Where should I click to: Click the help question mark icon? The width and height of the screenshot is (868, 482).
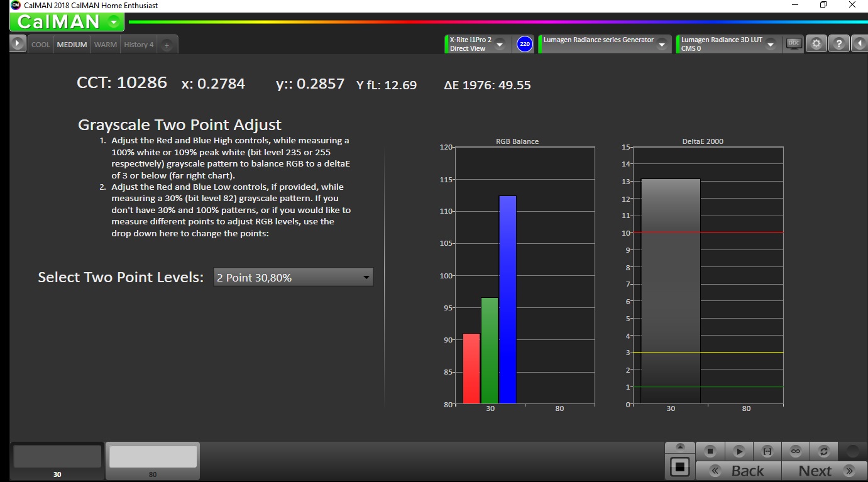click(x=838, y=44)
